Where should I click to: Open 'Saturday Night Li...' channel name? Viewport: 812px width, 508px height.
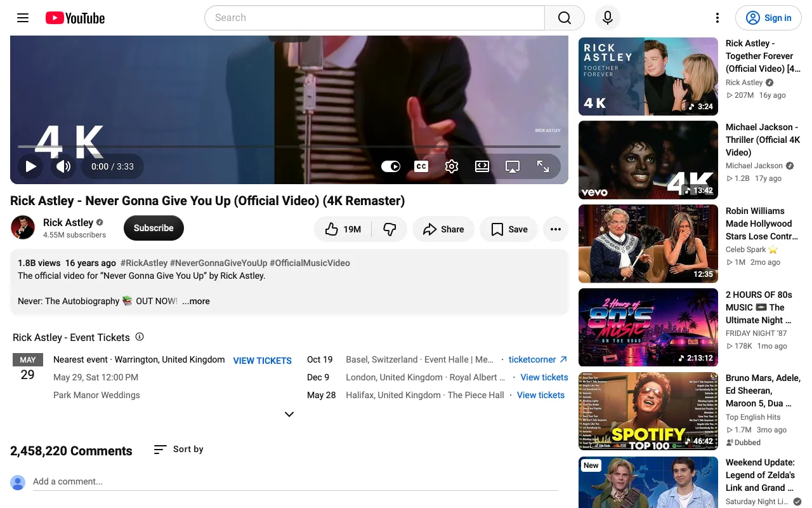(x=757, y=502)
